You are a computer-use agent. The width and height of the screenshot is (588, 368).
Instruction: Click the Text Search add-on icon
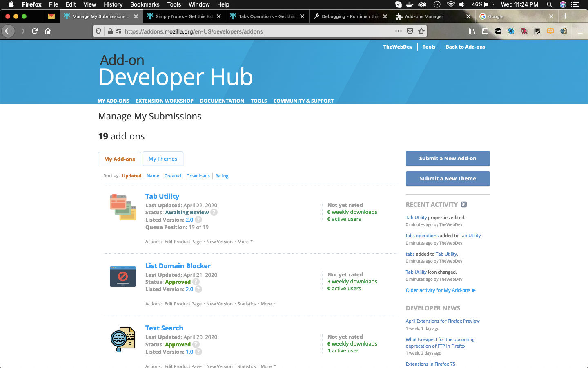[123, 339]
